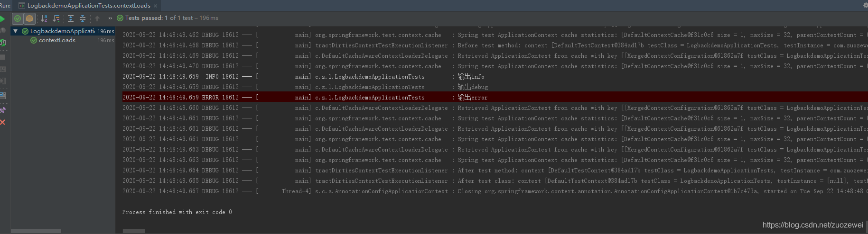This screenshot has height=234, width=868.
Task: Click 'After test method' log line
Action: [495, 171]
